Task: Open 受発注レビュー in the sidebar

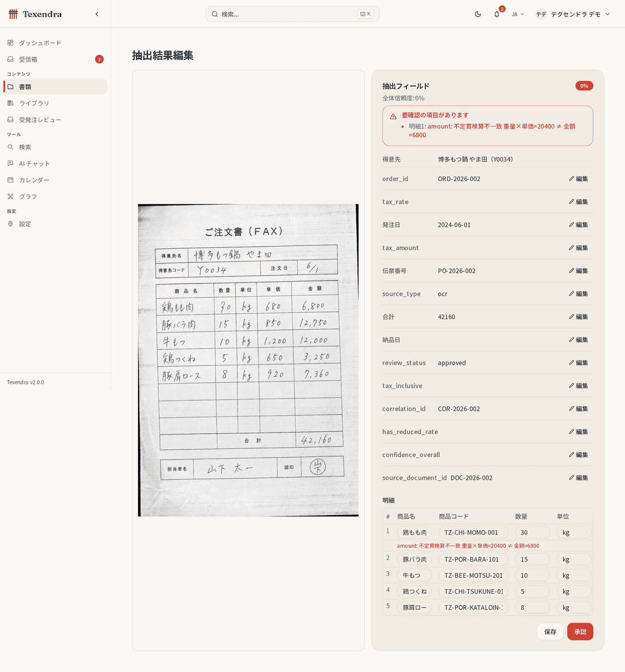Action: [x=55, y=119]
